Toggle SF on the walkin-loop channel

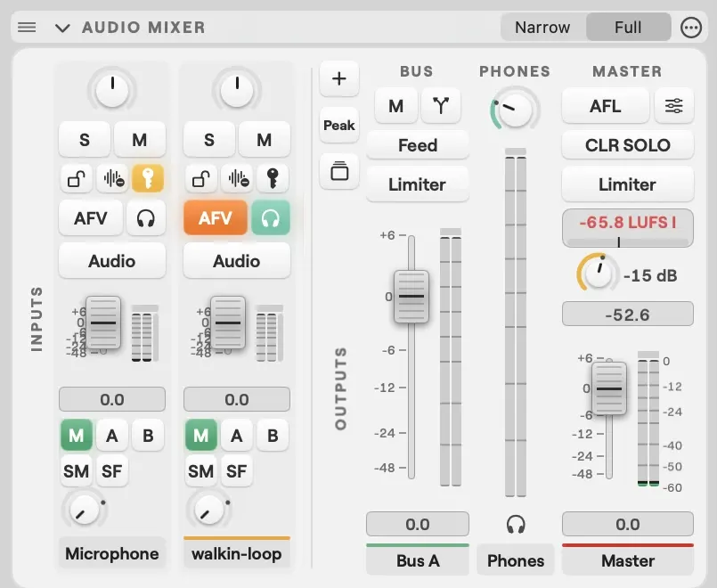click(x=237, y=471)
